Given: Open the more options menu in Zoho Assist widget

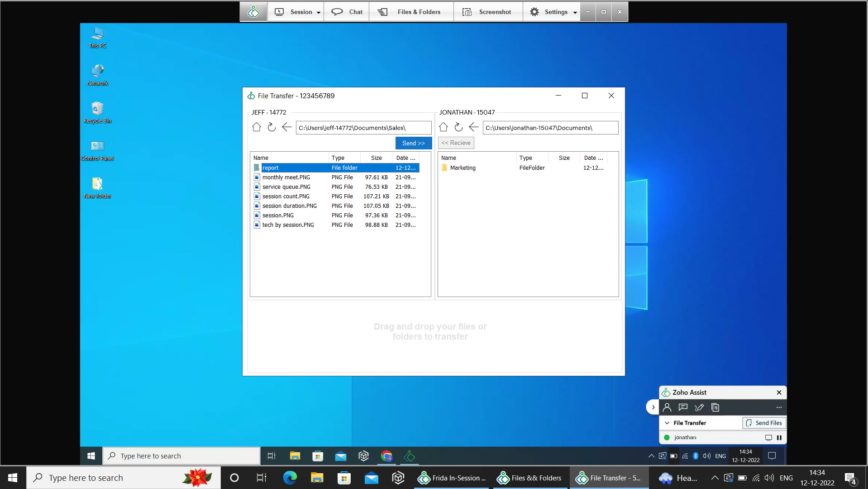Looking at the screenshot, I should point(779,407).
